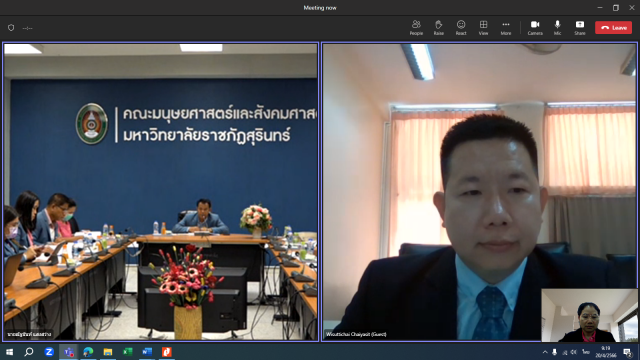This screenshot has width=640, height=360.
Task: Open the notification action center
Action: pyautogui.click(x=627, y=352)
